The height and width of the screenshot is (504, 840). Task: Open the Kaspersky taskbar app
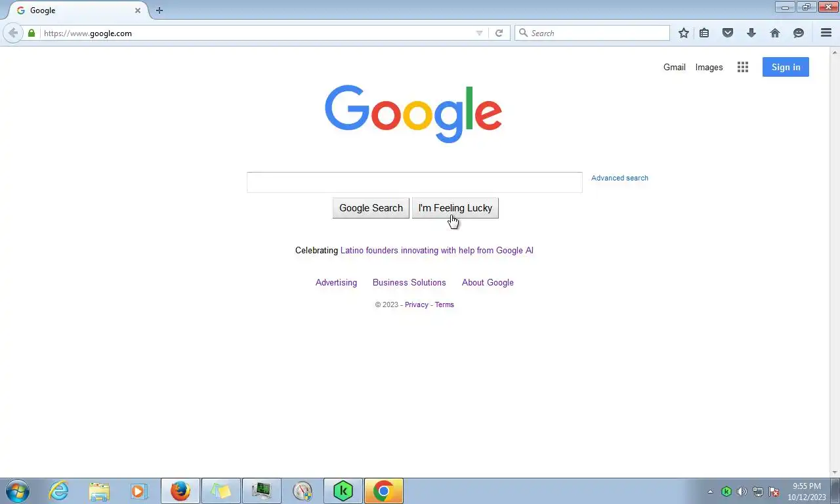343,491
